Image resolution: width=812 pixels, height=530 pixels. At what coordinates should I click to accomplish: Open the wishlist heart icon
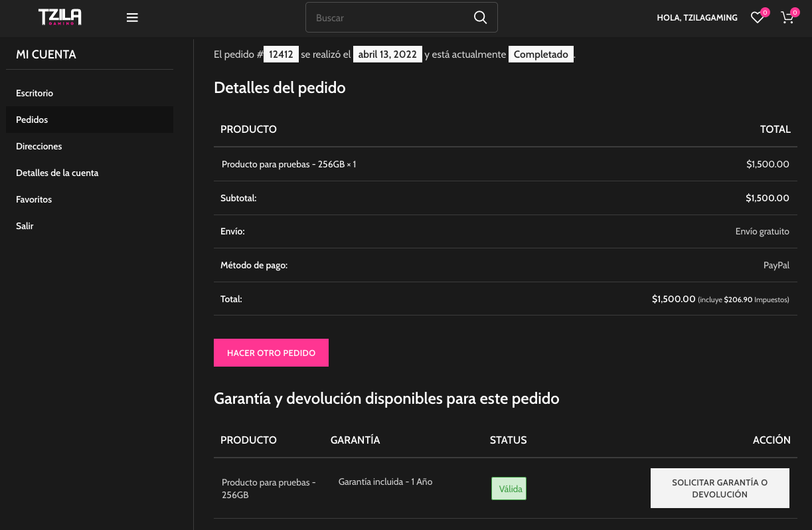pos(757,18)
